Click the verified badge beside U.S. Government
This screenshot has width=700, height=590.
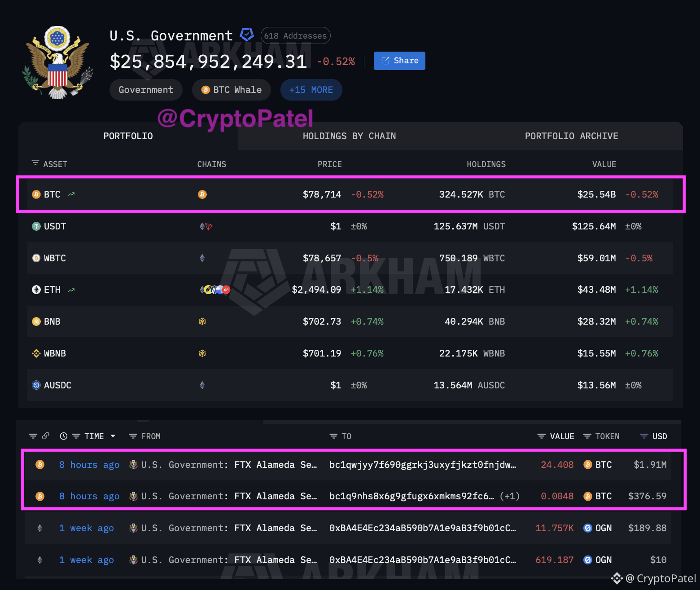(x=247, y=35)
